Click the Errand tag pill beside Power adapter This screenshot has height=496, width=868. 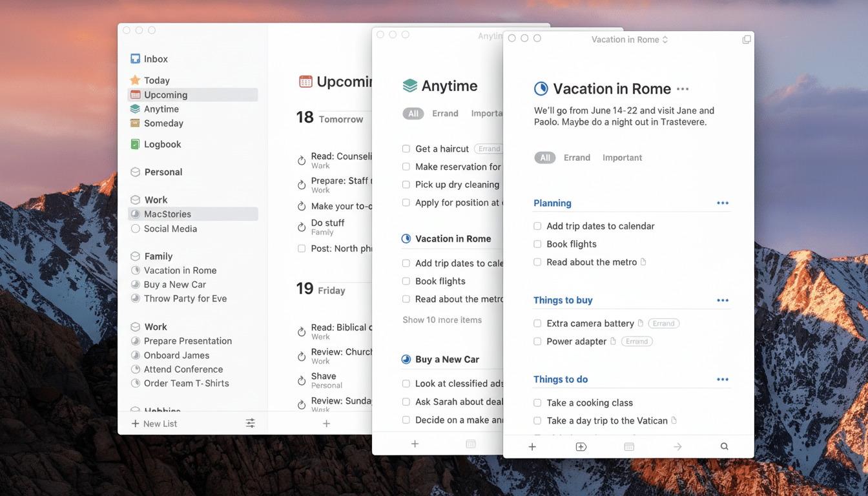tap(637, 341)
